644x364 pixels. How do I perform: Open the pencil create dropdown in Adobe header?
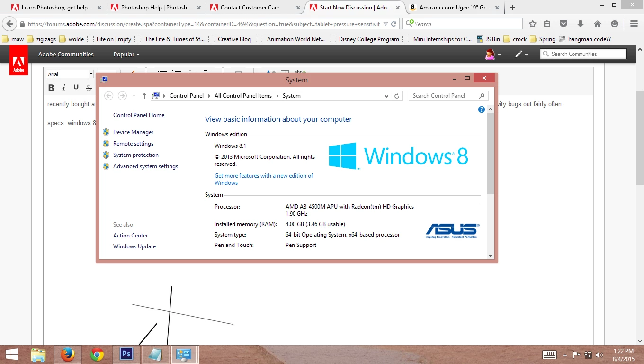[521, 54]
